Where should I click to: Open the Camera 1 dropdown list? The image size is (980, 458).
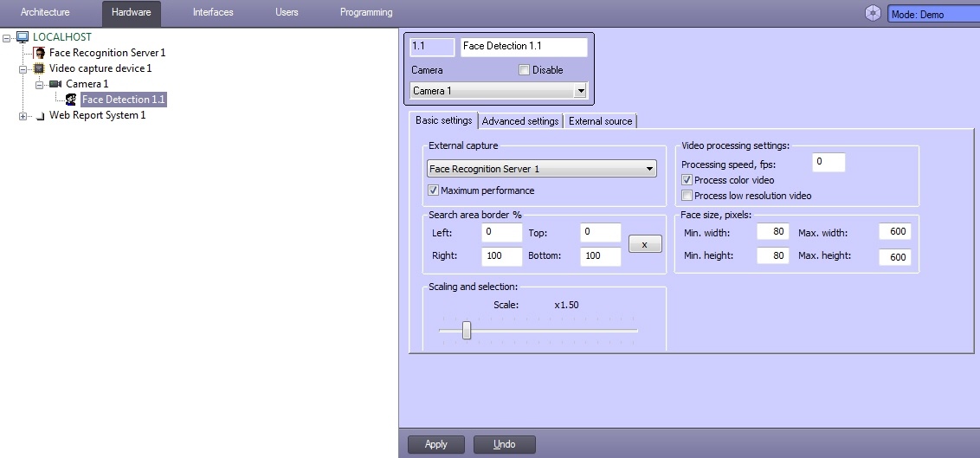[x=580, y=91]
